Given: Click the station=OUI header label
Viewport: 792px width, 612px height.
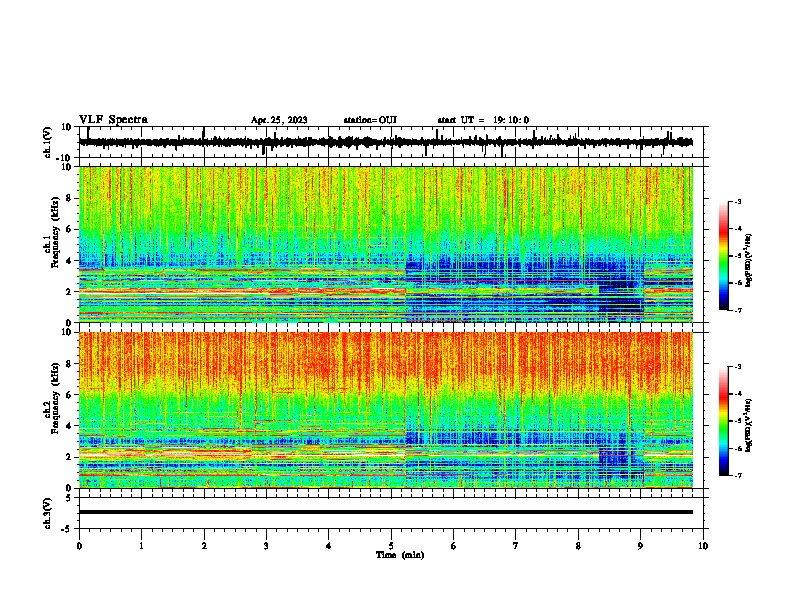Looking at the screenshot, I should point(370,120).
